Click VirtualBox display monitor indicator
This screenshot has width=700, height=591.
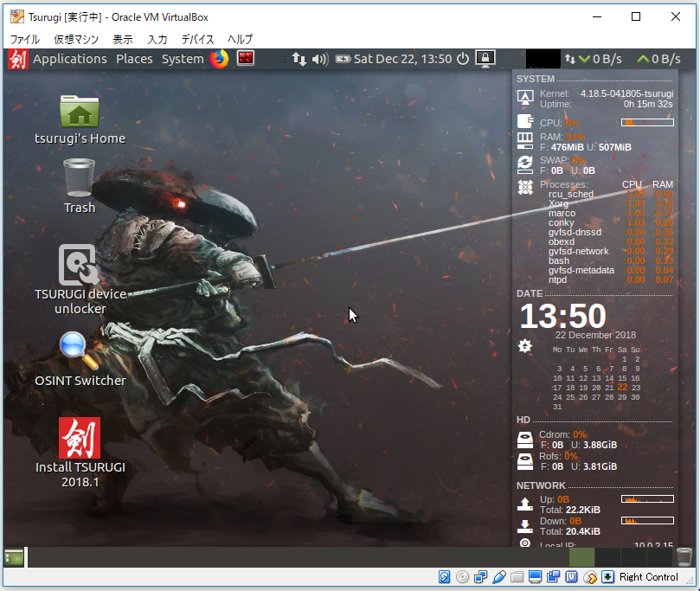click(535, 577)
